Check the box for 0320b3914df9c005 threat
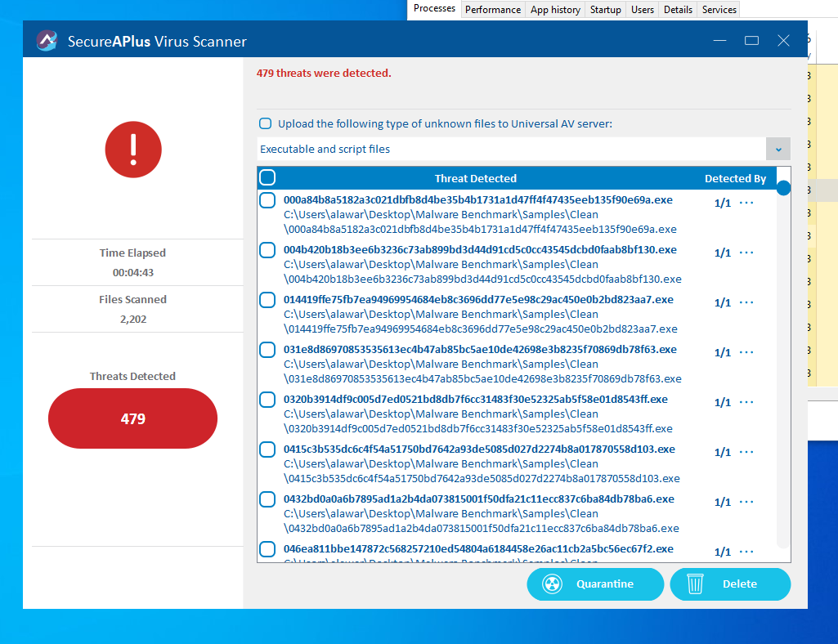Image resolution: width=838 pixels, height=644 pixels. pyautogui.click(x=267, y=399)
